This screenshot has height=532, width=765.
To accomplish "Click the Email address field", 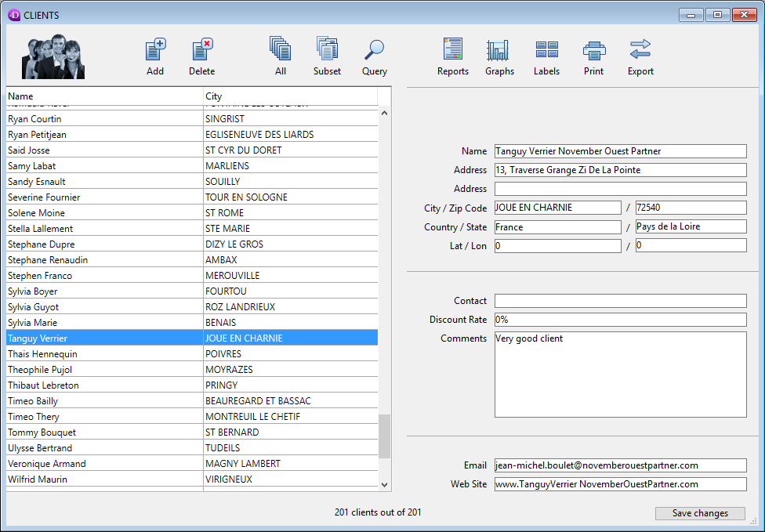I will [620, 465].
